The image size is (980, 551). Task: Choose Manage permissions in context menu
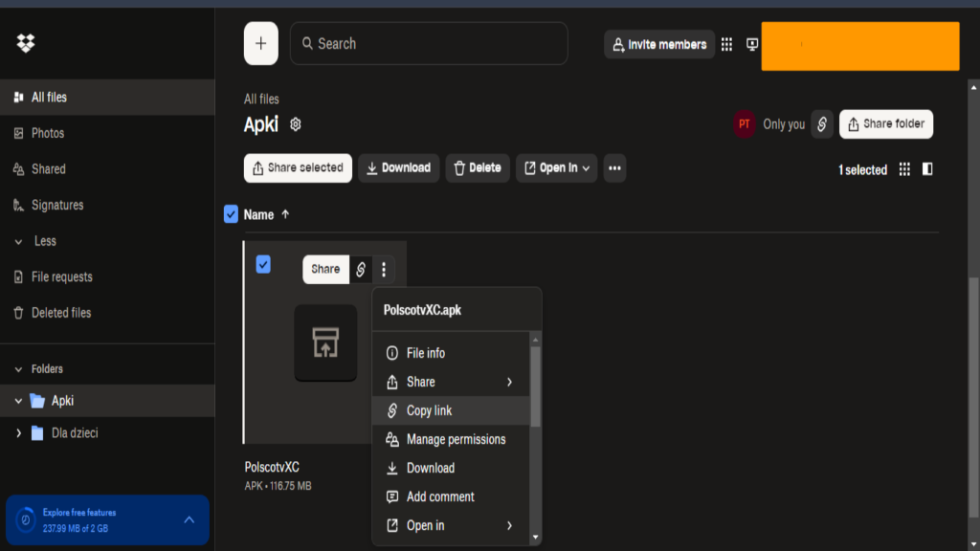click(x=451, y=439)
